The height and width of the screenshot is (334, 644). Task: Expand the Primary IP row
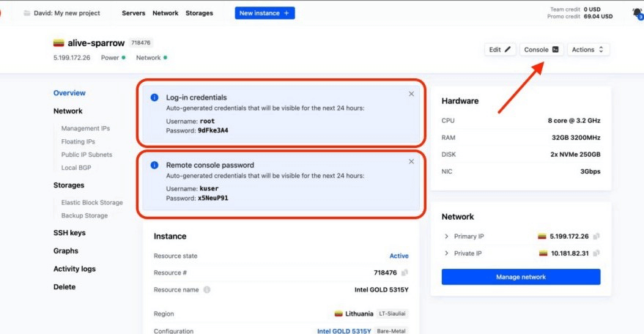coord(447,237)
